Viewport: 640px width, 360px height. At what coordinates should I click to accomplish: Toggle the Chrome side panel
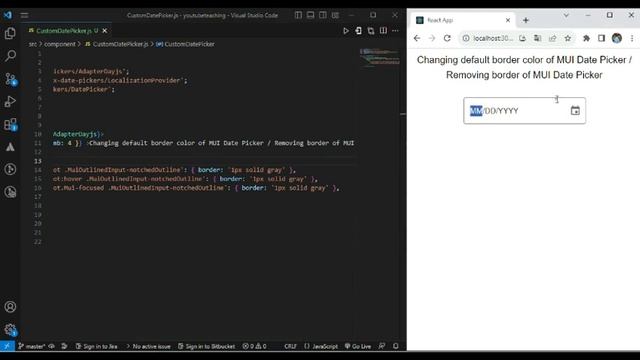(x=601, y=38)
